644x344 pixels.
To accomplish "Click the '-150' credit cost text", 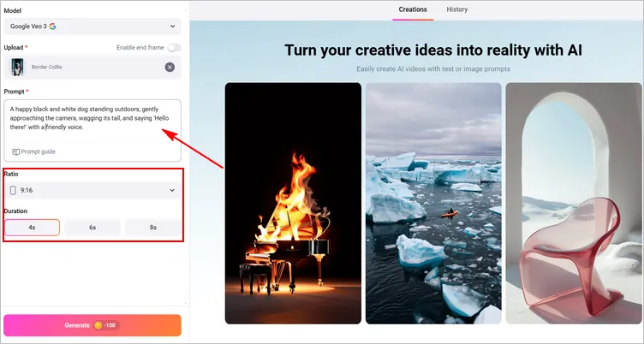I will pyautogui.click(x=110, y=325).
